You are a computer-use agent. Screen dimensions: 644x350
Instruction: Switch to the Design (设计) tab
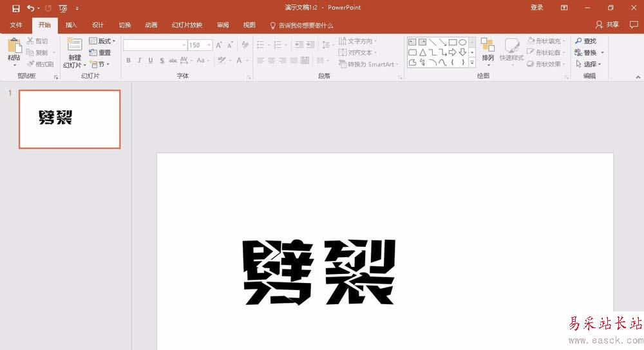(98, 25)
